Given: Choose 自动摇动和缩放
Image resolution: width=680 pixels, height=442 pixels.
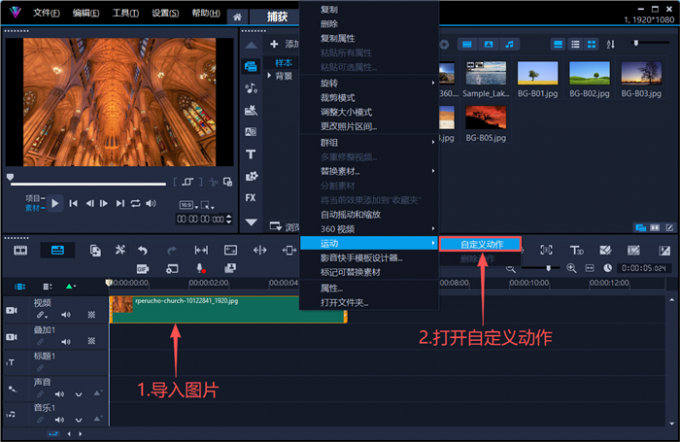Looking at the screenshot, I should coord(350,214).
